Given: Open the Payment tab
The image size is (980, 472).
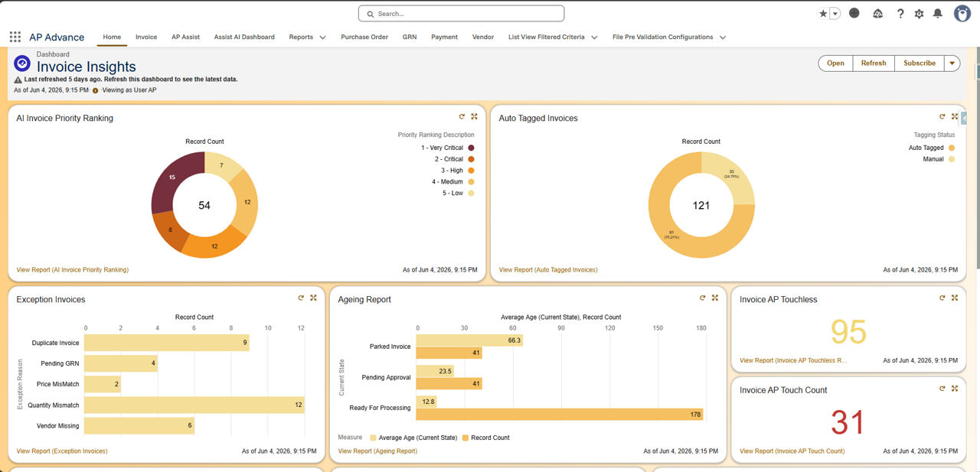Looking at the screenshot, I should click(444, 37).
